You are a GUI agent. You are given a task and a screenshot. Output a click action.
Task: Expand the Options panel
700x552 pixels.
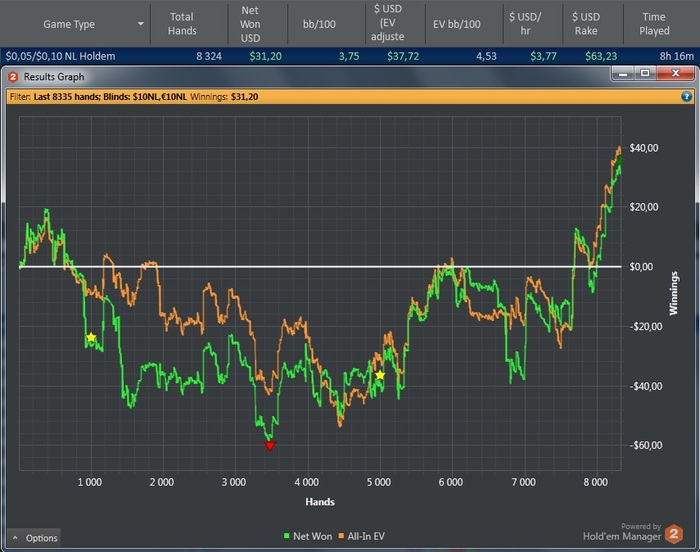pos(35,538)
